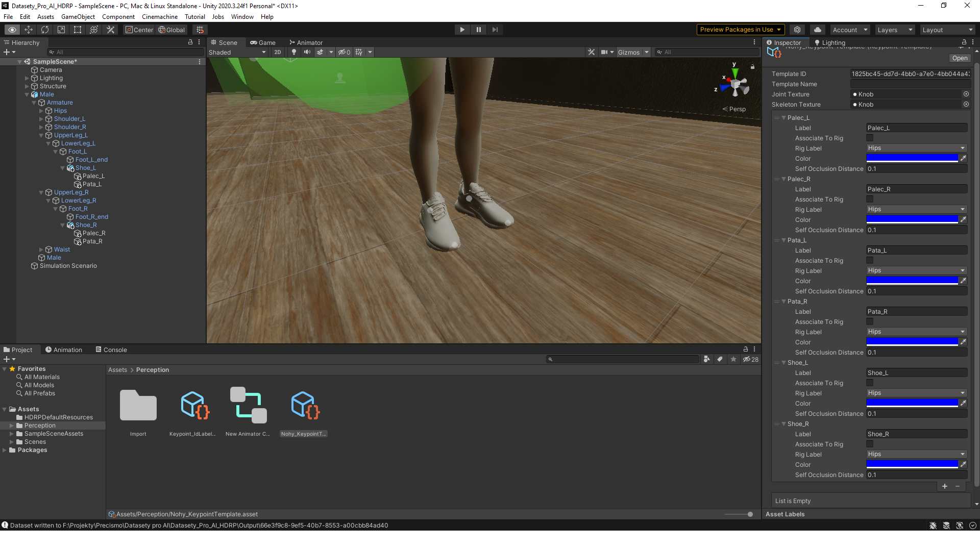Collapse the Pata_L keypoint section
This screenshot has height=551, width=980.
click(785, 240)
